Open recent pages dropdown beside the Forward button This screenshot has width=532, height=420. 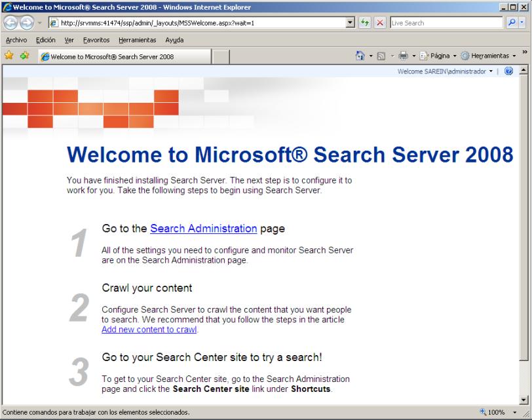point(39,23)
